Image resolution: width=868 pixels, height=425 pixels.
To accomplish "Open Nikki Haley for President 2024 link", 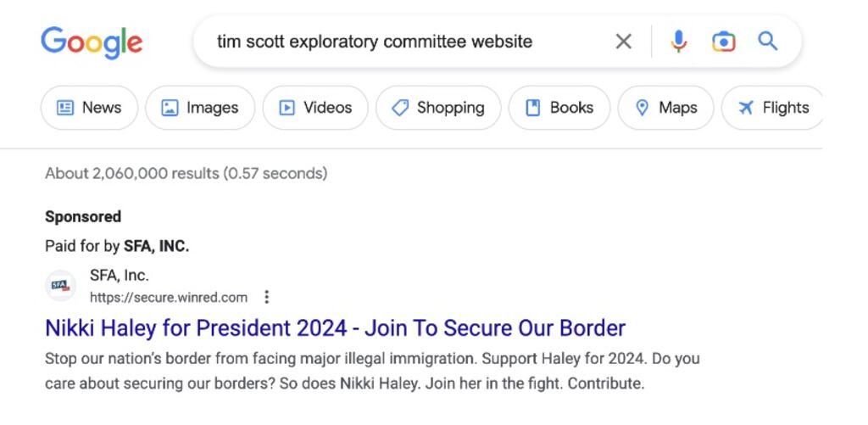I will 335,327.
